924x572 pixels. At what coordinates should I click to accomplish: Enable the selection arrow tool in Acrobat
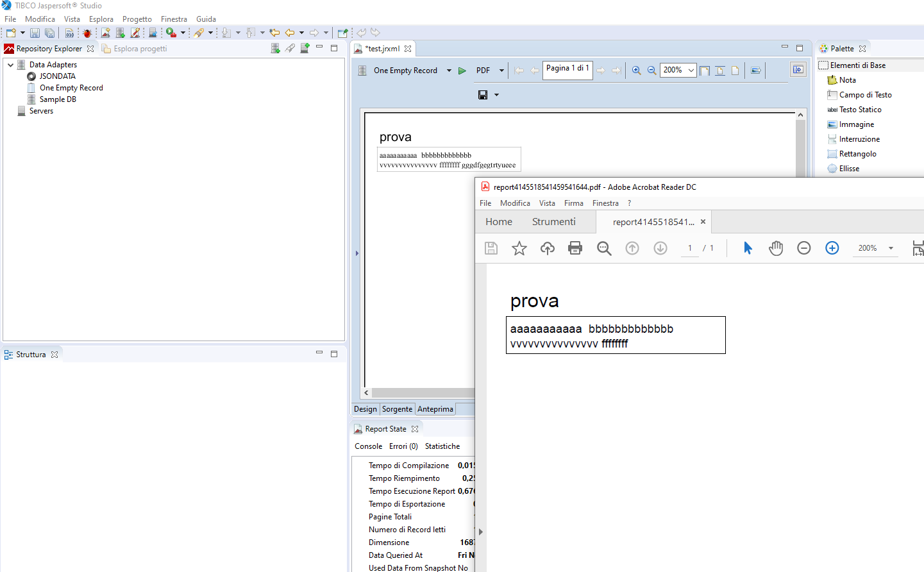click(748, 248)
